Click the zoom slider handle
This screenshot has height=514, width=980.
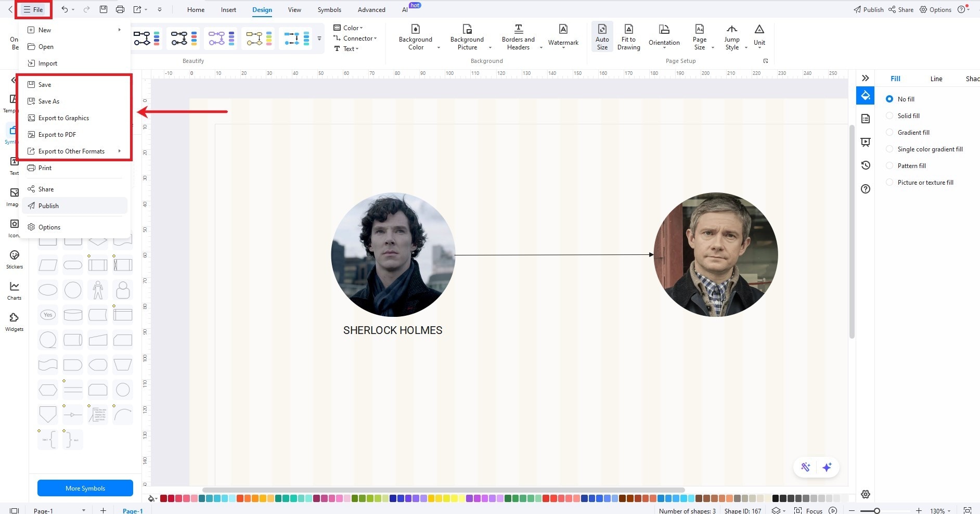click(877, 511)
